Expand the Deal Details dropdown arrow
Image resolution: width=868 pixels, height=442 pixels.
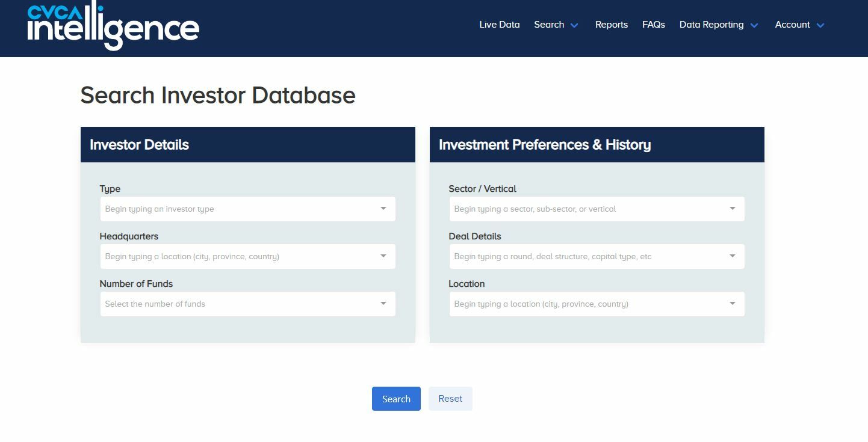click(732, 256)
